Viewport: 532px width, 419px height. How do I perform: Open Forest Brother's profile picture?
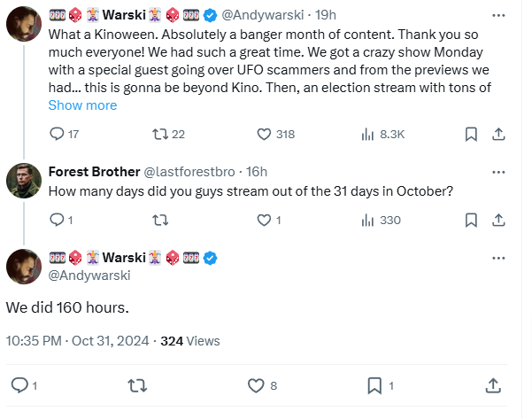[x=24, y=181]
